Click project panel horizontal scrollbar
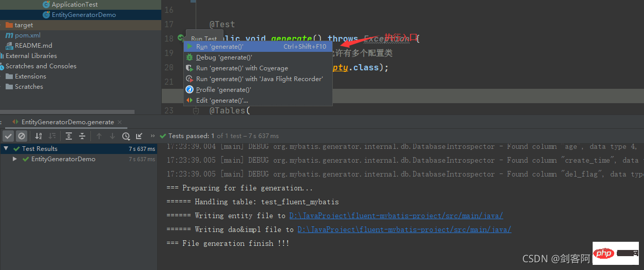This screenshot has width=644, height=270. click(x=67, y=112)
